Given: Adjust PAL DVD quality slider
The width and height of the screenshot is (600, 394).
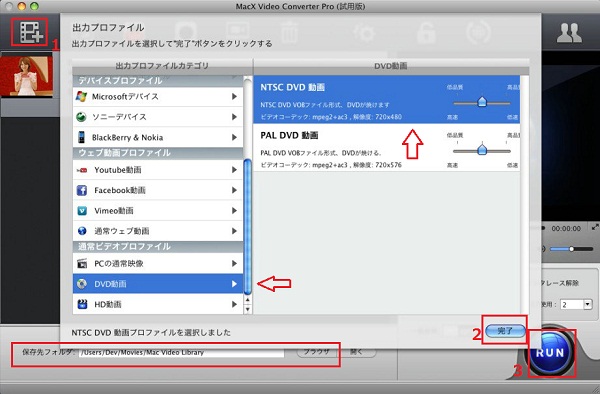Looking at the screenshot, I should click(482, 150).
